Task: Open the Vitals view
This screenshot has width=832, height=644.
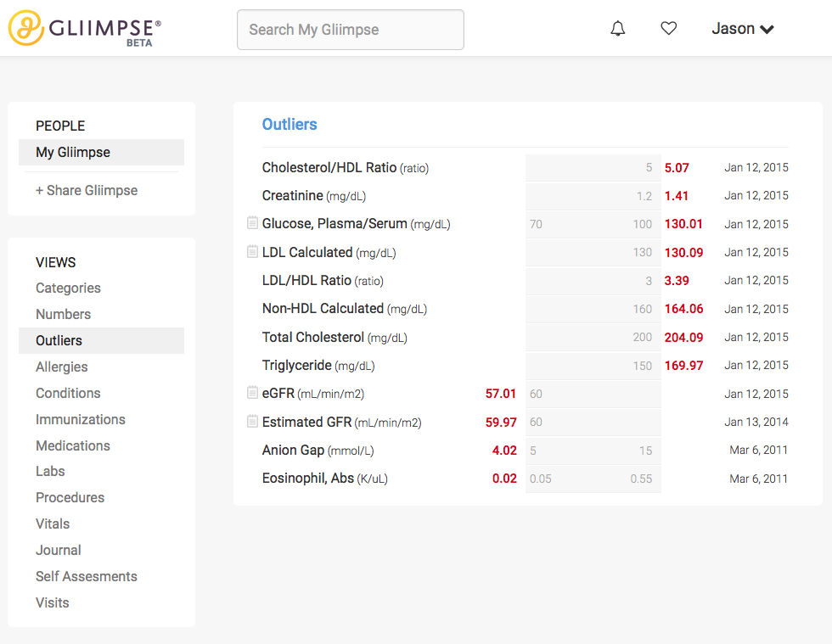Action: 53,524
